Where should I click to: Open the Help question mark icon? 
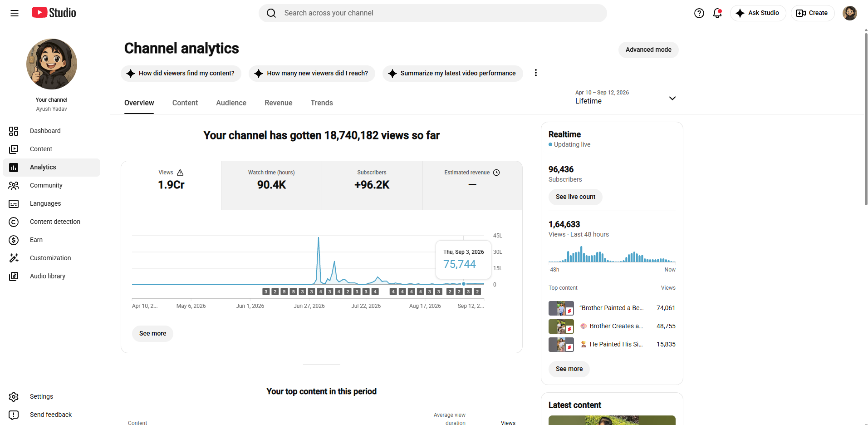[699, 13]
